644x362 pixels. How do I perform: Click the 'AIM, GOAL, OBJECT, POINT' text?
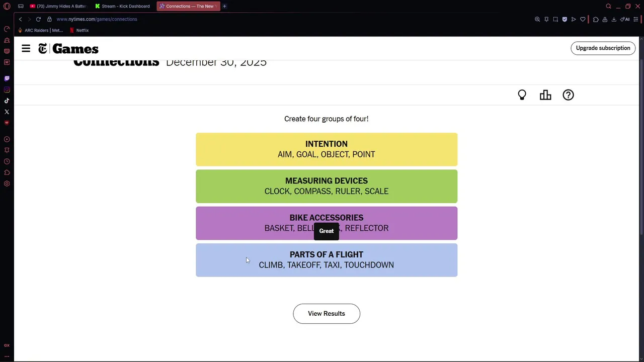327,154
